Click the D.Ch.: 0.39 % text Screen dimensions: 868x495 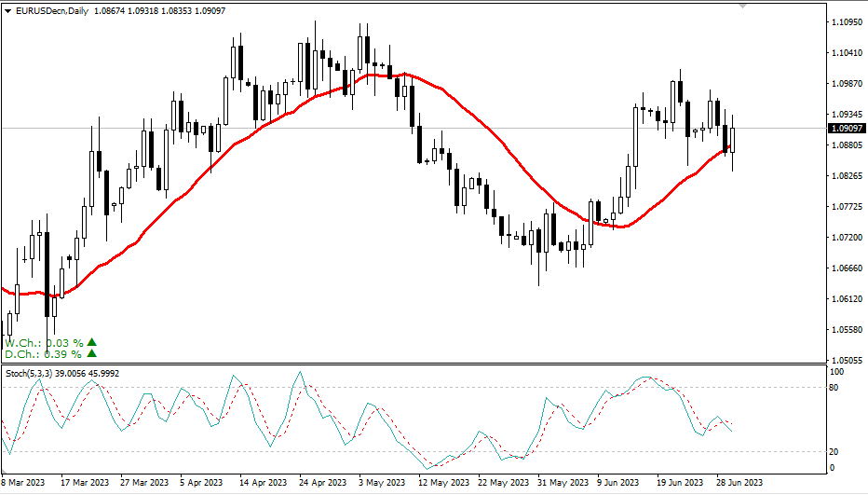(x=43, y=354)
